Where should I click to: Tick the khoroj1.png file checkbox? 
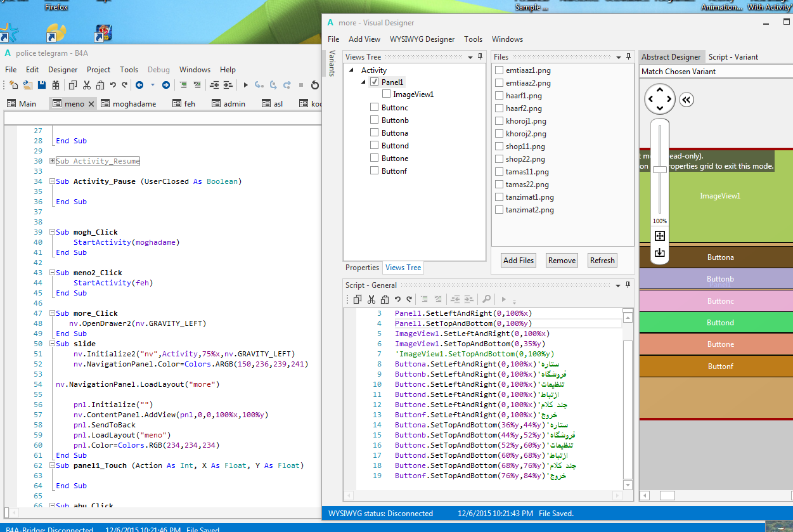[500, 121]
